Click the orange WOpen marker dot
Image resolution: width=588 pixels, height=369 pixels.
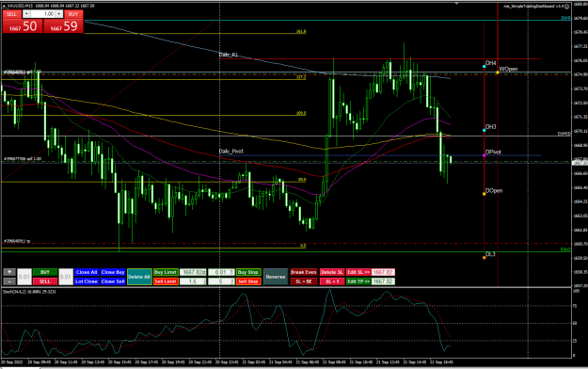(498, 72)
